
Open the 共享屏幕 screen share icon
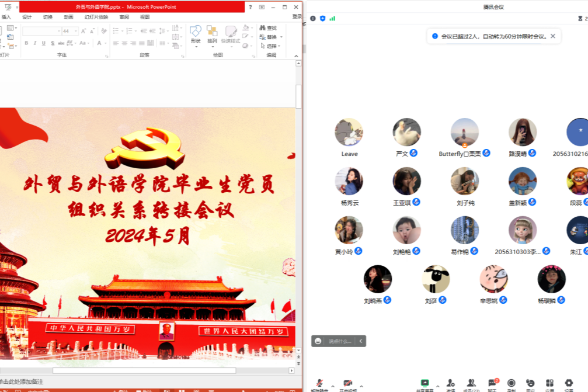tap(425, 383)
